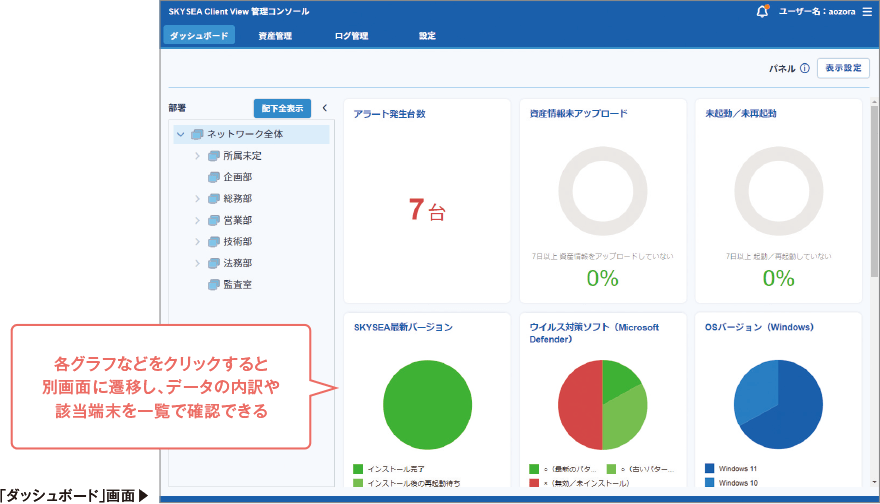This screenshot has height=504, width=880.
Task: Click the Windows 11 legend color swatch
Action: point(709,467)
